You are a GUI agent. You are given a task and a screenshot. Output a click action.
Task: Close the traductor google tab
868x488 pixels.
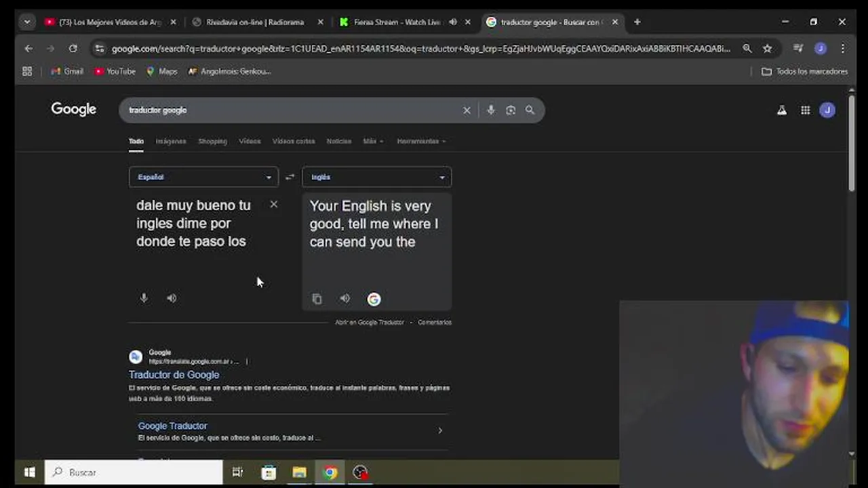[615, 22]
